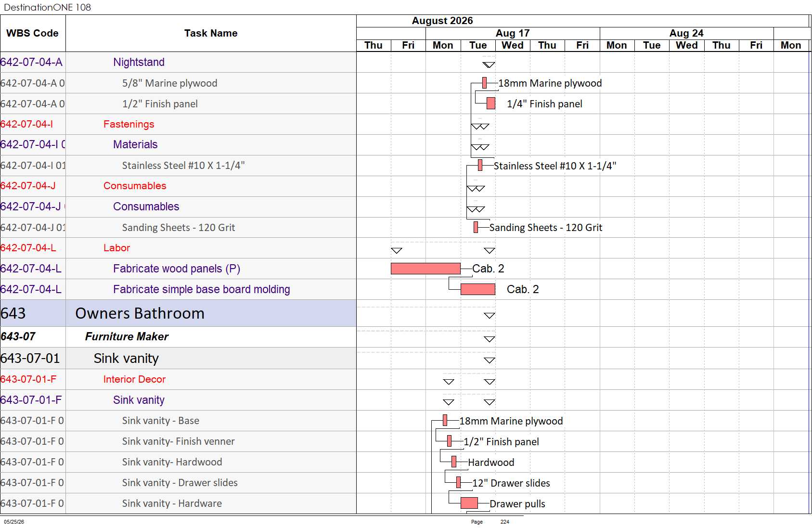The width and height of the screenshot is (812, 528).
Task: Select Fabricate simple base board molding task
Action: (178, 289)
